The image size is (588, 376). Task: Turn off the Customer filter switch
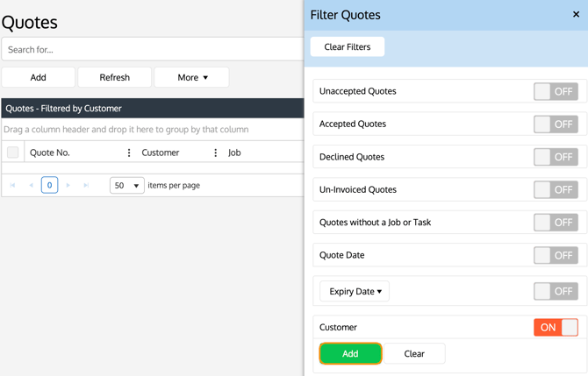pos(556,327)
